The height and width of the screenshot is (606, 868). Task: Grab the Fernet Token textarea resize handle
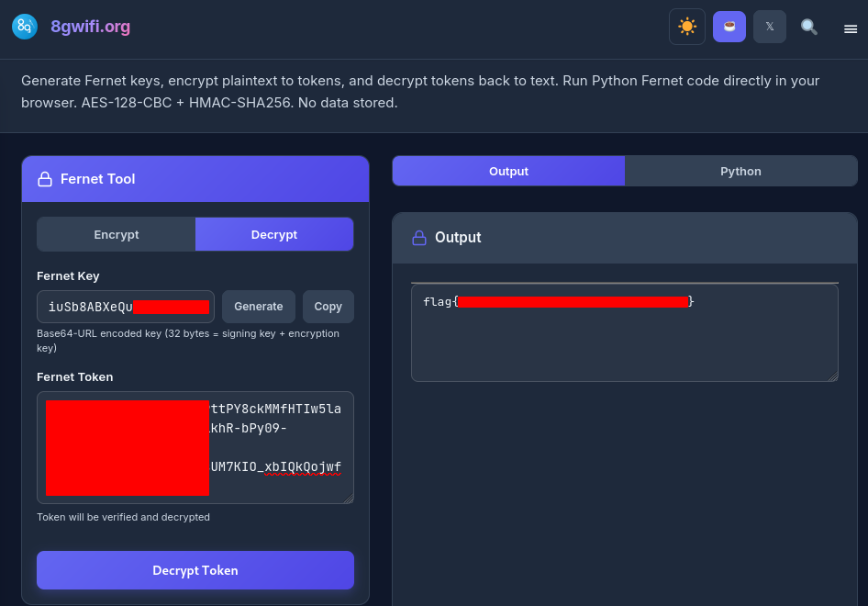(349, 499)
